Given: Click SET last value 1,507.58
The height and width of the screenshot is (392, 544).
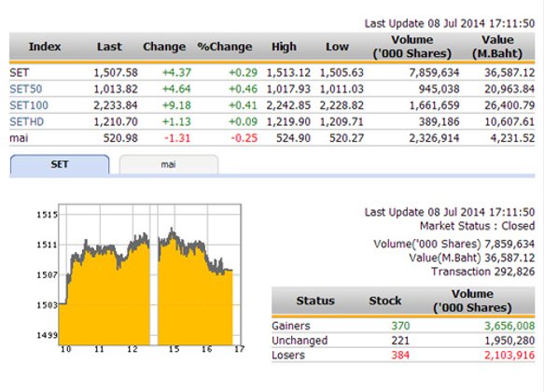Looking at the screenshot, I should click(x=116, y=73).
